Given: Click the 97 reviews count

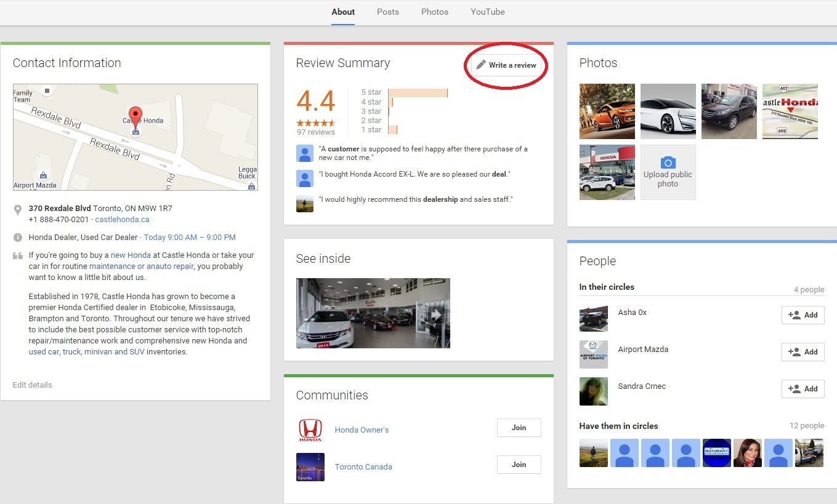Looking at the screenshot, I should (316, 132).
